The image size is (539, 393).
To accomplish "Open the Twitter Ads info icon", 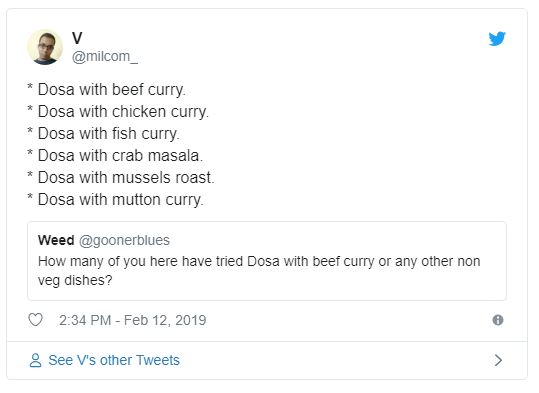I will (x=498, y=320).
